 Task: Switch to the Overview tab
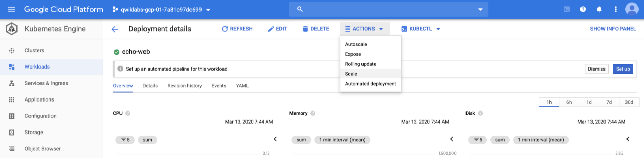tap(123, 86)
